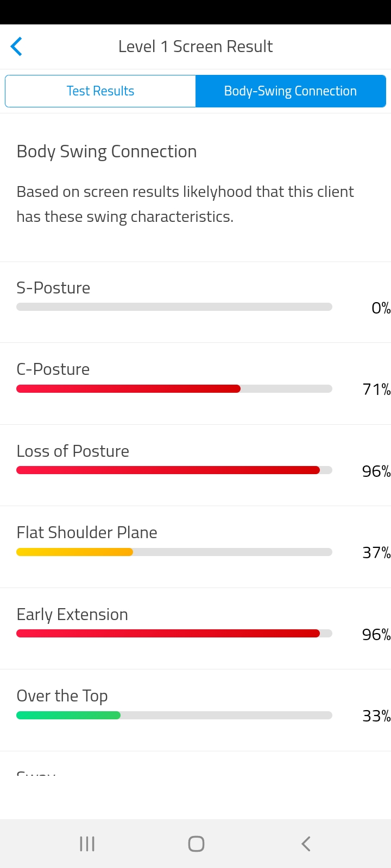Click the Over the Top green bar
This screenshot has width=391, height=868.
pos(68,716)
